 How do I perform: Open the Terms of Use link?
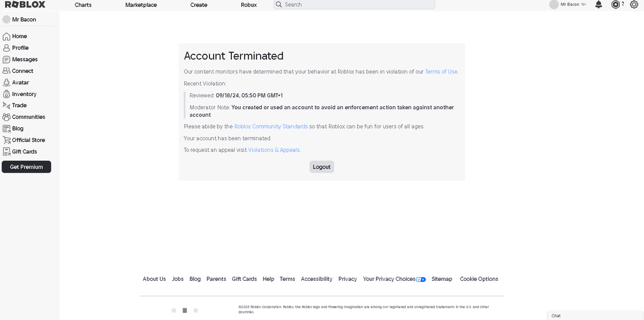[x=441, y=72]
